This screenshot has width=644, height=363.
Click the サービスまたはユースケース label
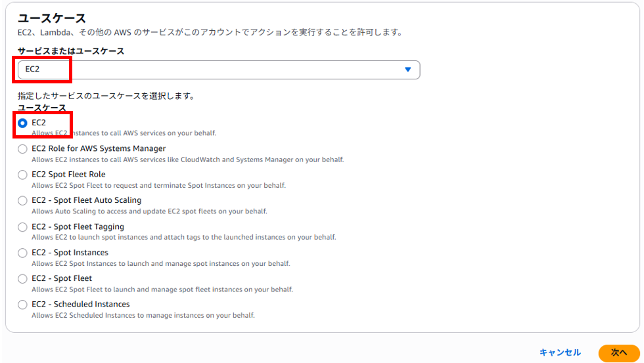pyautogui.click(x=71, y=51)
